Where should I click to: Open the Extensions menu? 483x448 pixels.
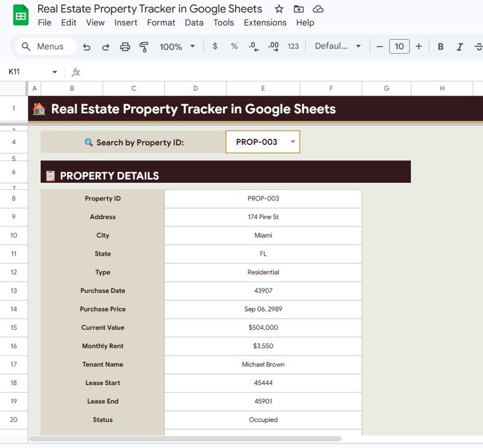[x=265, y=22]
